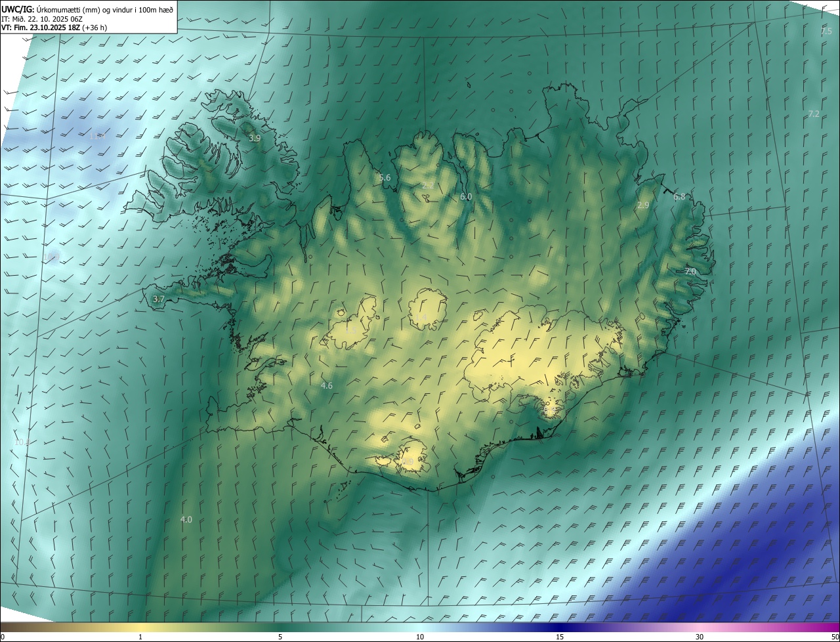Click the 10.0 value label west of Iceland
Viewport: 840px width, 642px height.
click(22, 442)
